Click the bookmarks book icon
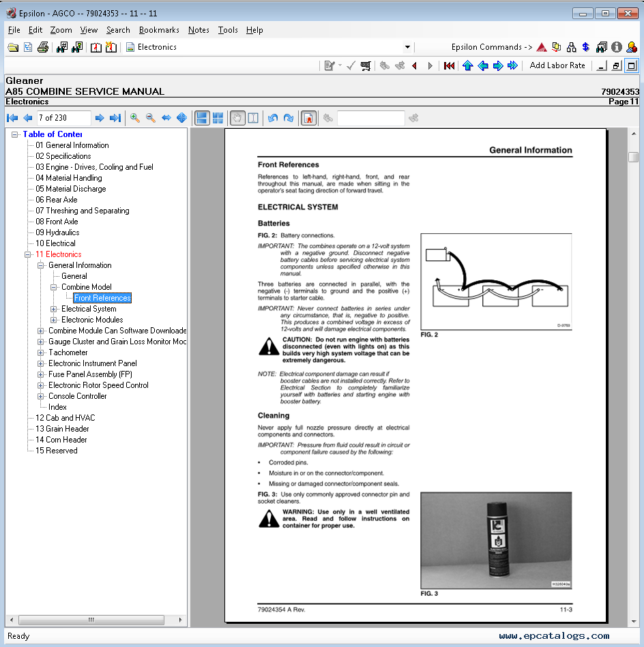The image size is (644, 647). pyautogui.click(x=96, y=48)
